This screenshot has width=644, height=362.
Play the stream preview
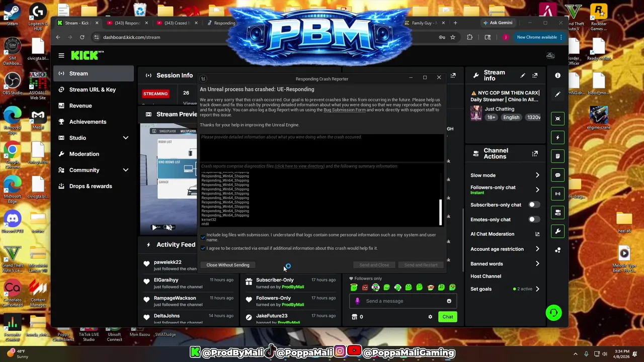pyautogui.click(x=154, y=227)
